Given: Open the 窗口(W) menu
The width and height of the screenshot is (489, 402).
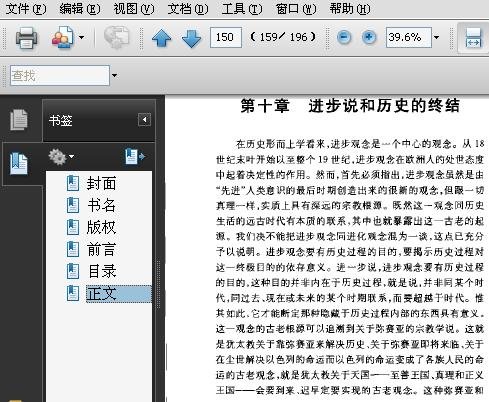Looking at the screenshot, I should click(296, 8).
